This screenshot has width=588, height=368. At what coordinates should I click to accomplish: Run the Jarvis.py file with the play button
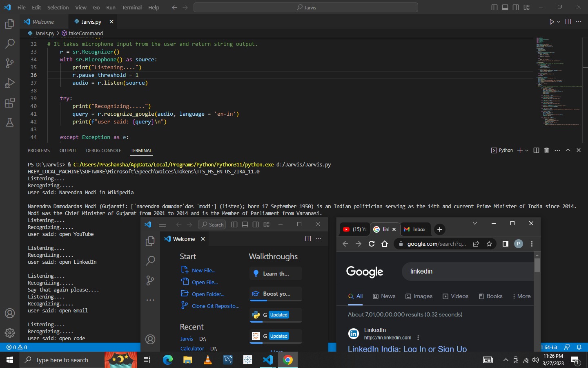[x=551, y=22]
